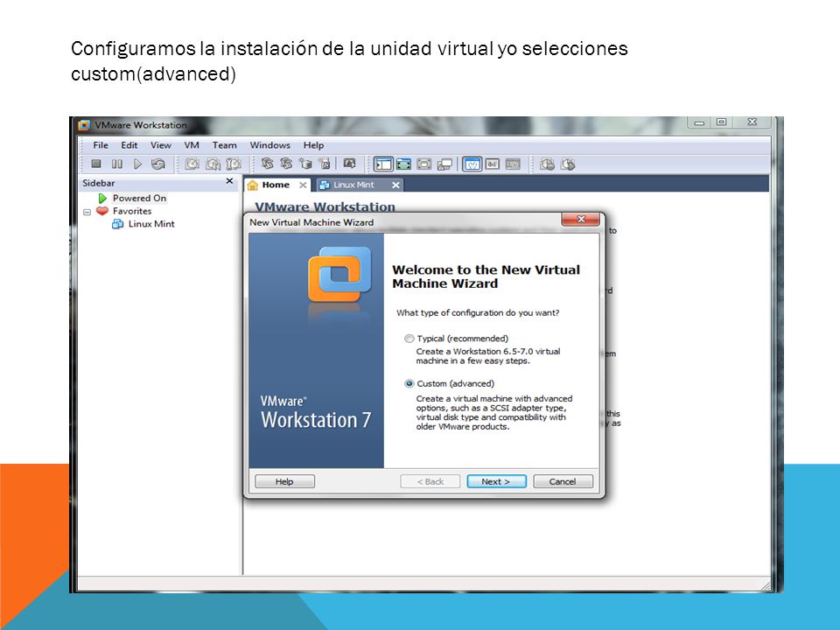Select Powered On in the sidebar
The image size is (840, 630).
click(x=139, y=199)
